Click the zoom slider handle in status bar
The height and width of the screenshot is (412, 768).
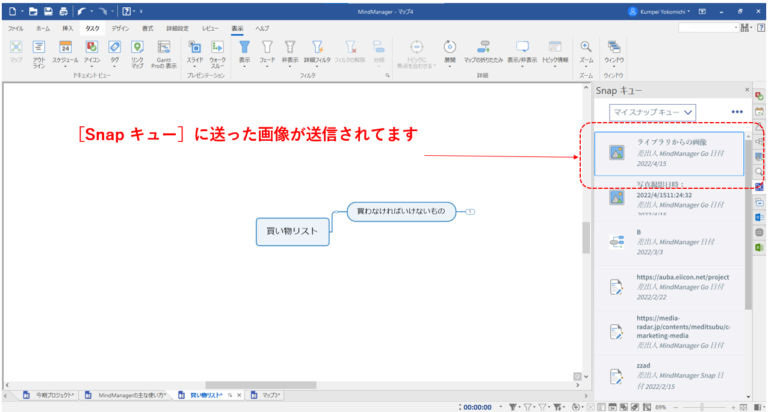click(702, 407)
